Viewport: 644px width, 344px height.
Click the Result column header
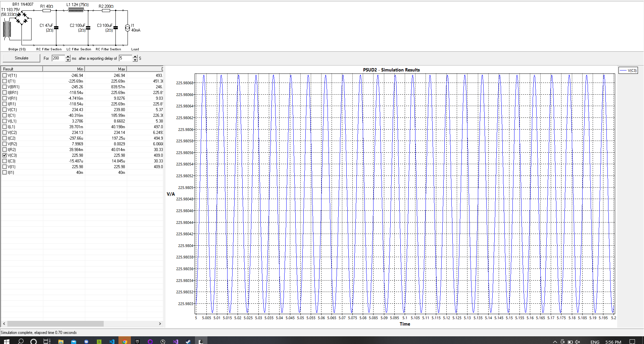point(22,69)
